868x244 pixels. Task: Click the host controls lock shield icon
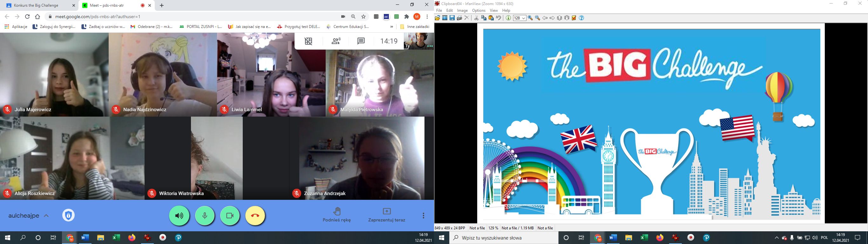pos(68,215)
